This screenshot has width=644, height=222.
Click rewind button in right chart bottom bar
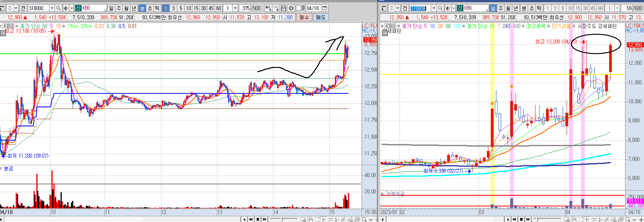[514, 219]
